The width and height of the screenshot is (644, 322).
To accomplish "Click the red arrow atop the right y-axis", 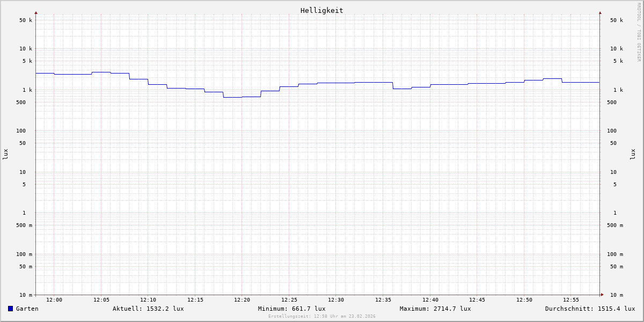I will [x=600, y=12].
